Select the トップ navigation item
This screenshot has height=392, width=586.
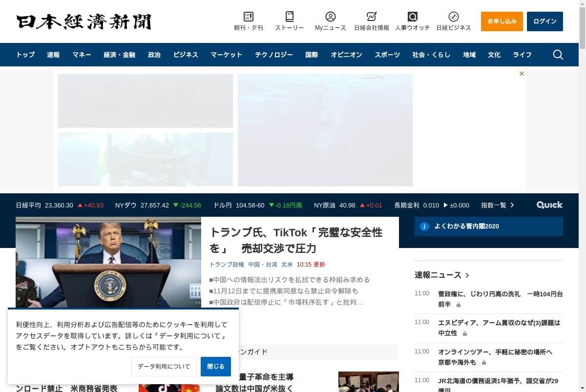click(25, 55)
